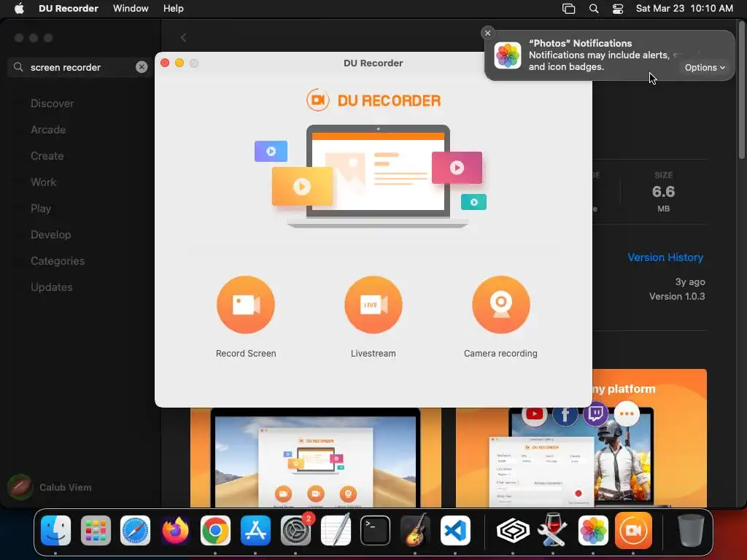747x560 pixels.
Task: Expand the Options dropdown in the notification
Action: pyautogui.click(x=705, y=68)
